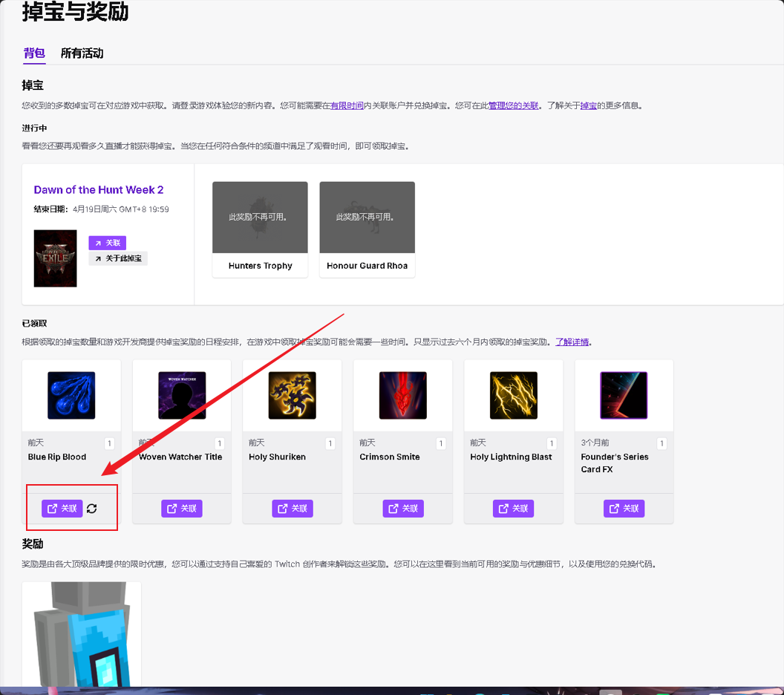Open the Dawn of the Hunt Week 2 campaign
This screenshot has width=784, height=695.
coord(99,190)
